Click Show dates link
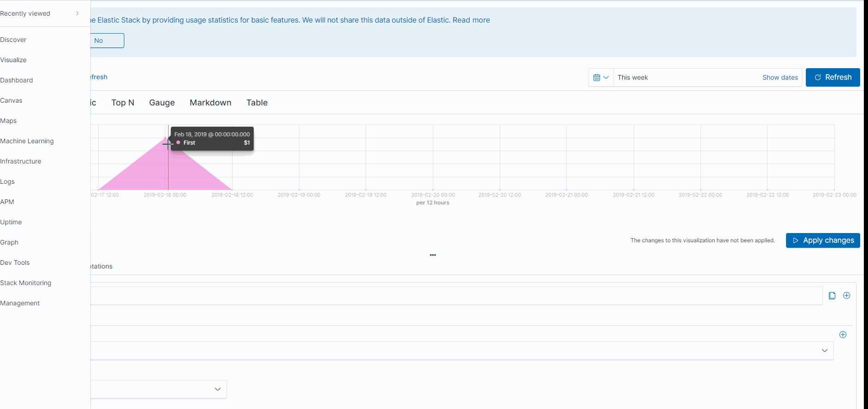Viewport: 868px width, 409px height. [x=780, y=77]
